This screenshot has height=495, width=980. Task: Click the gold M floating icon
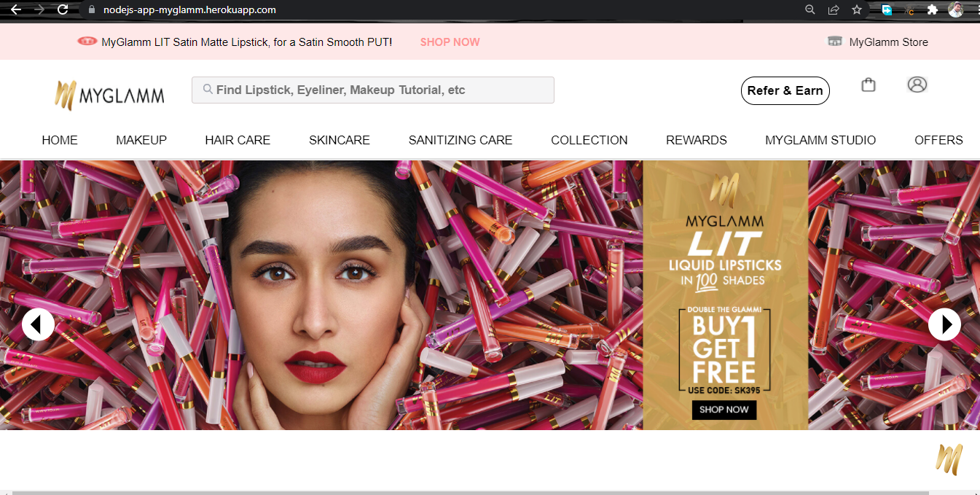click(949, 459)
